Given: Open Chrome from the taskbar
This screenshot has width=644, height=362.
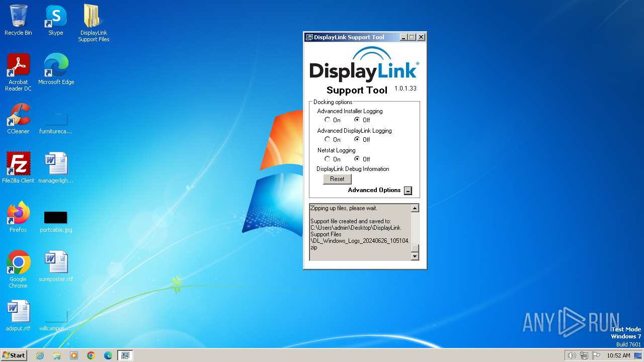Looking at the screenshot, I should pyautogui.click(x=91, y=355).
